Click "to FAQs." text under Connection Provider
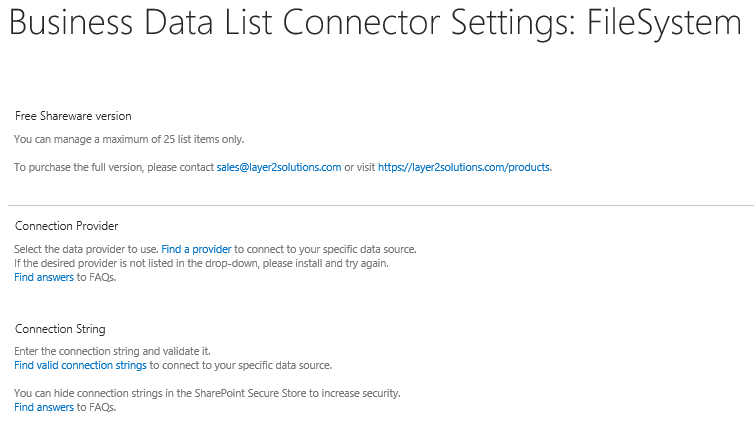This screenshot has height=434, width=754. [x=97, y=277]
